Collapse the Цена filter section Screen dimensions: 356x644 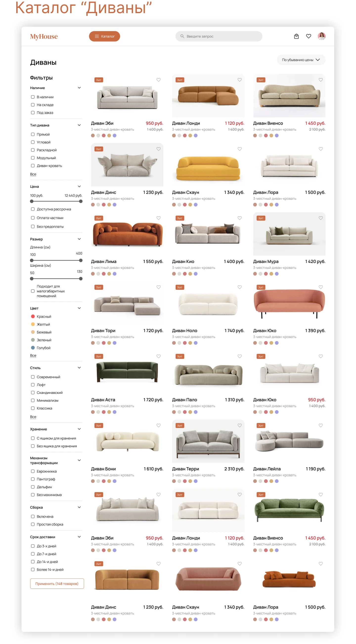(x=79, y=186)
